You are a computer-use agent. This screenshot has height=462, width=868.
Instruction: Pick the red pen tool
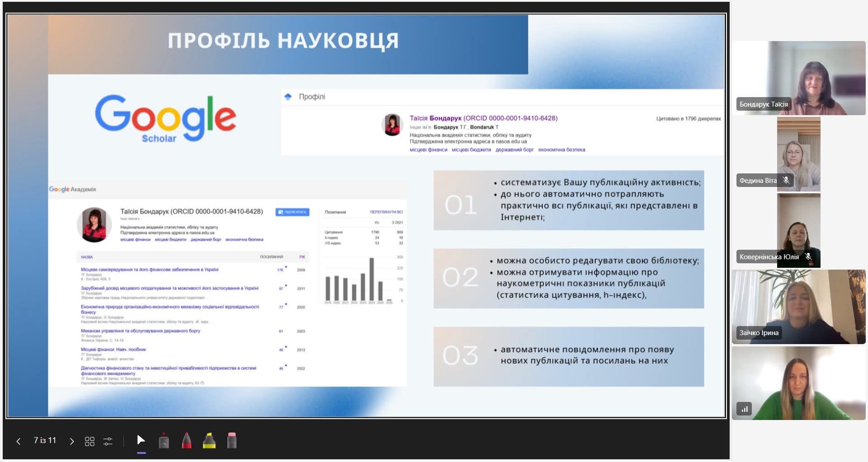tap(186, 441)
